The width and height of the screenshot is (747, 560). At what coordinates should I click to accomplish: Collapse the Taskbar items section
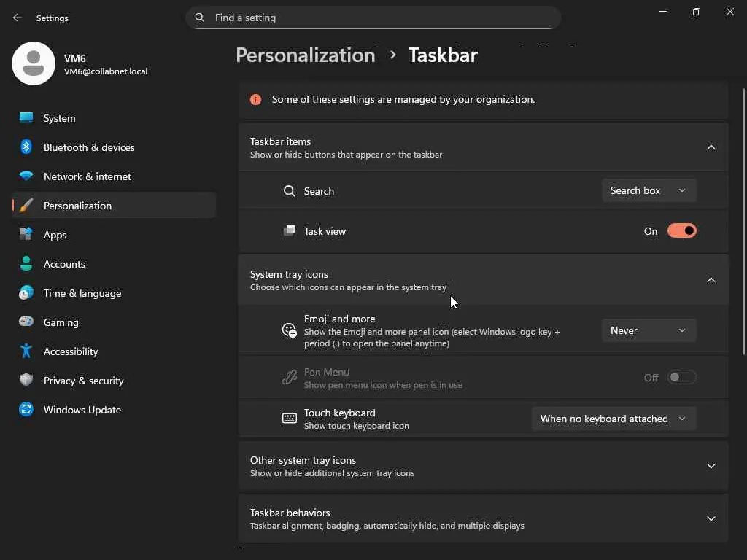click(x=711, y=147)
